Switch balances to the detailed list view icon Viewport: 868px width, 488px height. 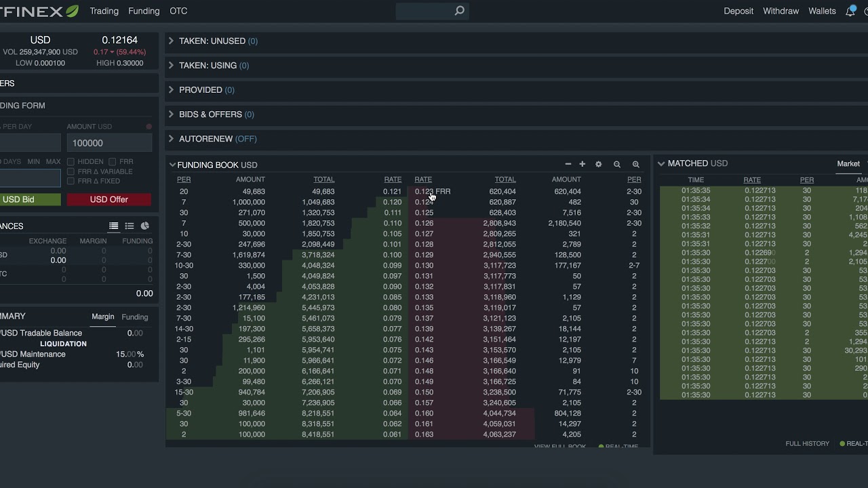(114, 226)
